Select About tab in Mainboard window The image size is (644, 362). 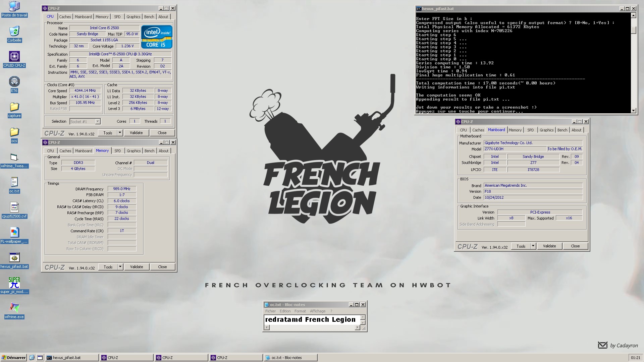(577, 130)
